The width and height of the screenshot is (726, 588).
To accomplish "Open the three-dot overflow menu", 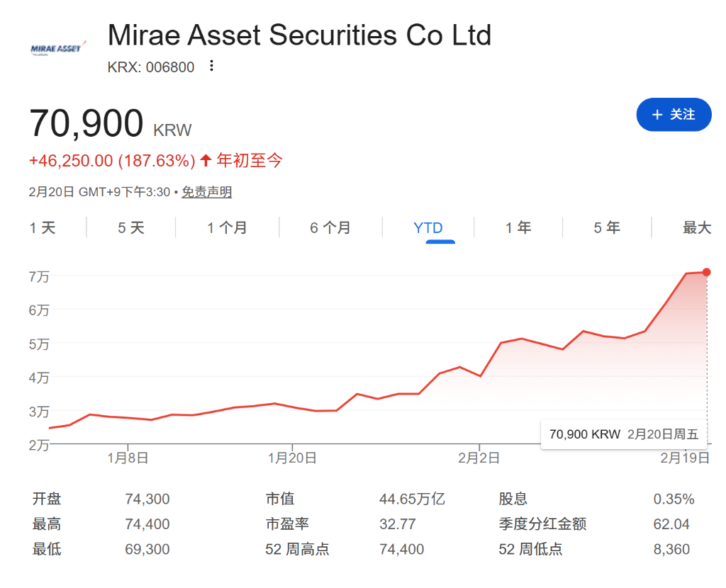I will coord(211,66).
